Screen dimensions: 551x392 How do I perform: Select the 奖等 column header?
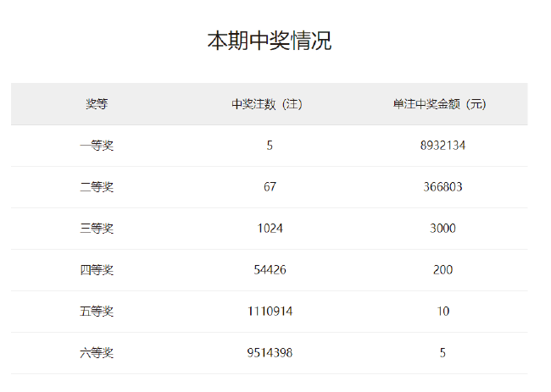tap(97, 104)
